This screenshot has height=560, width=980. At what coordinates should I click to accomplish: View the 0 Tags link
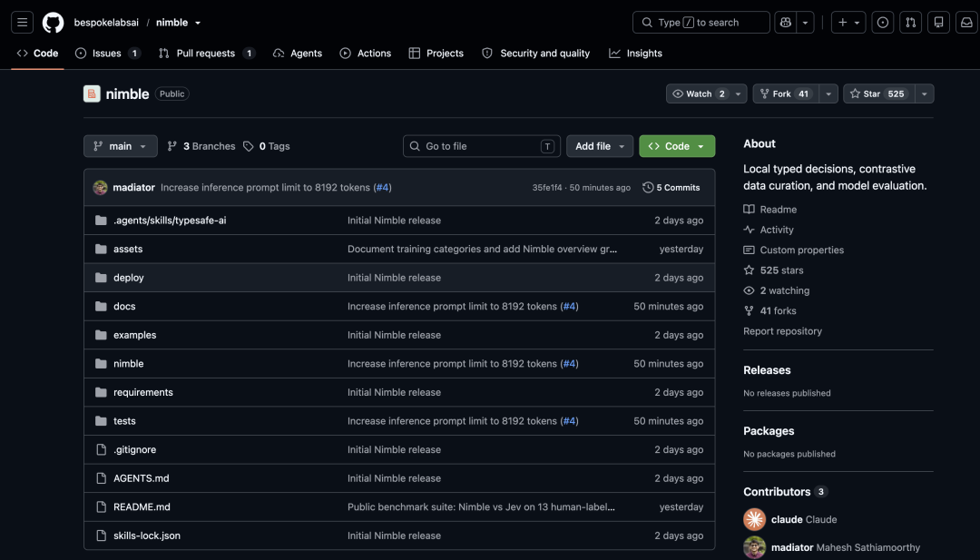coord(267,146)
